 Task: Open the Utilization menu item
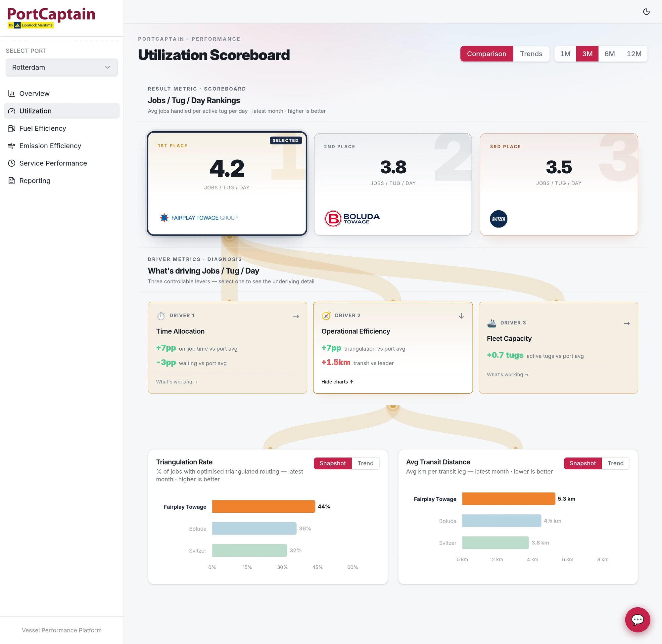point(62,111)
